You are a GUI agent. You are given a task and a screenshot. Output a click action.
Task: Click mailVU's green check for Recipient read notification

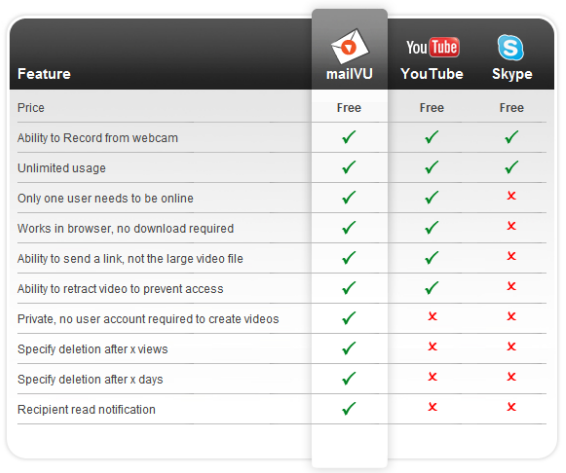(x=349, y=408)
